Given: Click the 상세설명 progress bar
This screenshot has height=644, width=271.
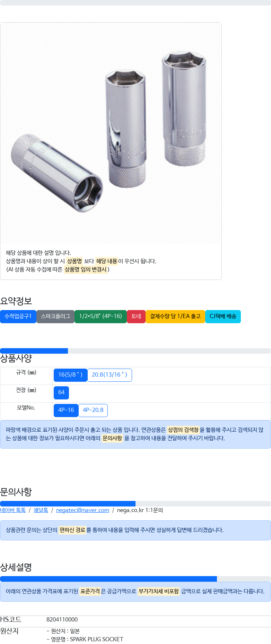Looking at the screenshot, I should coord(135,579).
